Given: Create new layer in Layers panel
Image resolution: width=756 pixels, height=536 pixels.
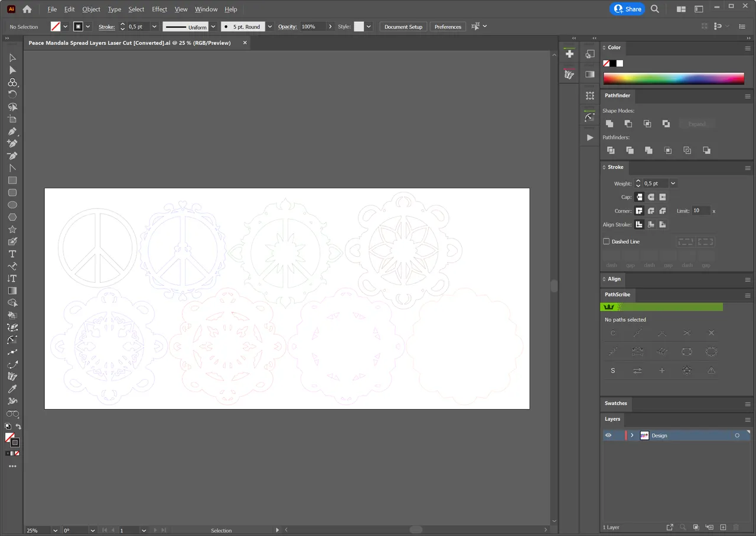Looking at the screenshot, I should pyautogui.click(x=723, y=527).
